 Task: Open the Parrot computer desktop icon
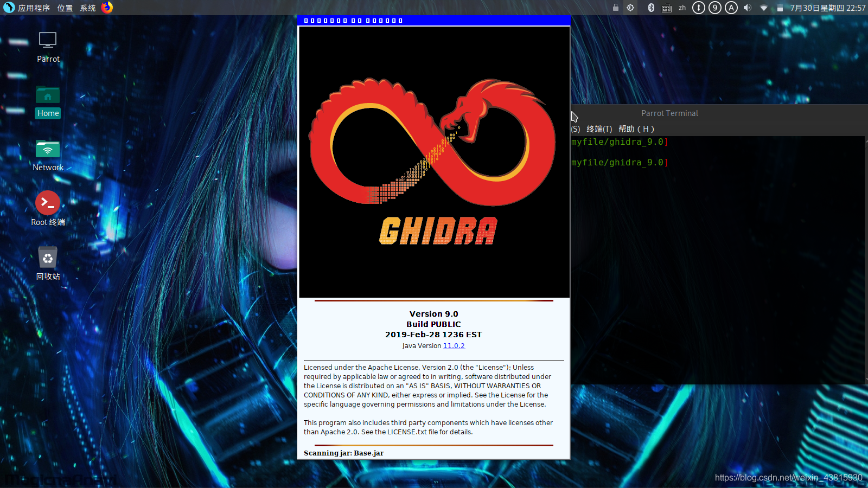pyautogui.click(x=48, y=47)
